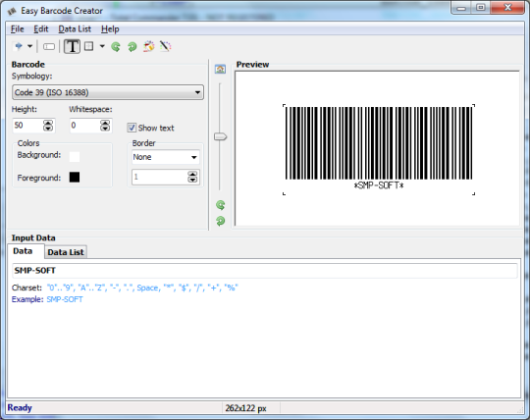This screenshot has width=530, height=420.
Task: Decrease Height with down spinner arrow
Action: (x=48, y=129)
